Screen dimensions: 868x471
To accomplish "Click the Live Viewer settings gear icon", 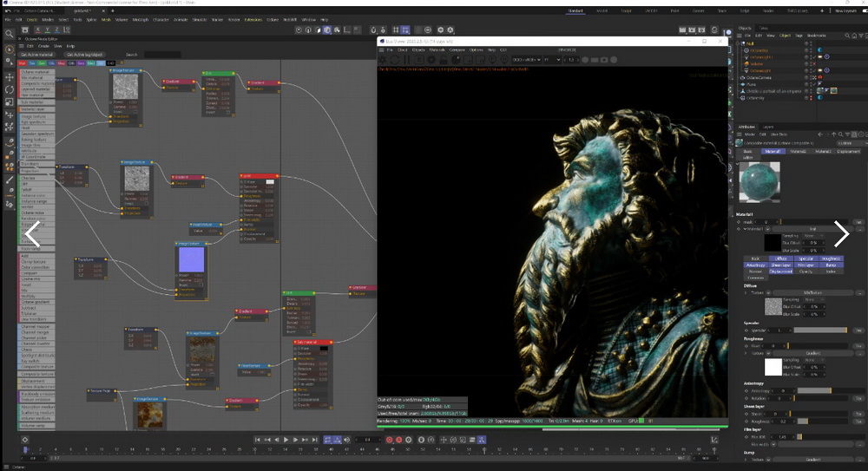I will [383, 60].
